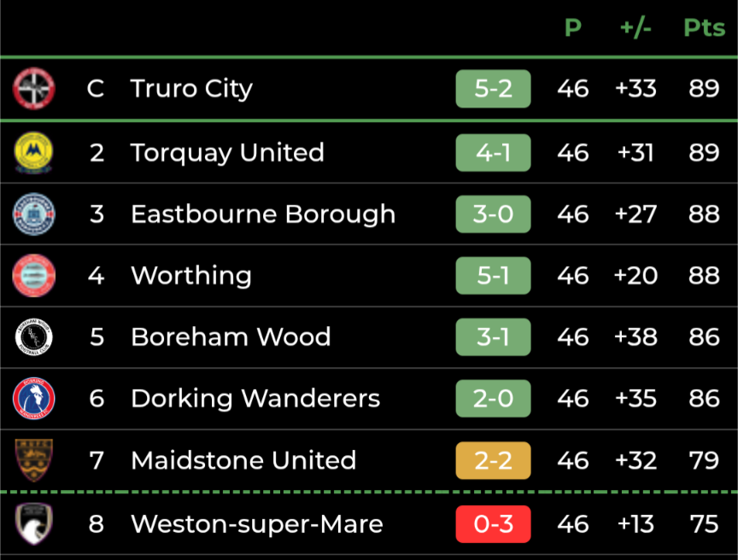Click the Eastbourne Borough club badge
Screen dimensions: 738x560
(34, 214)
